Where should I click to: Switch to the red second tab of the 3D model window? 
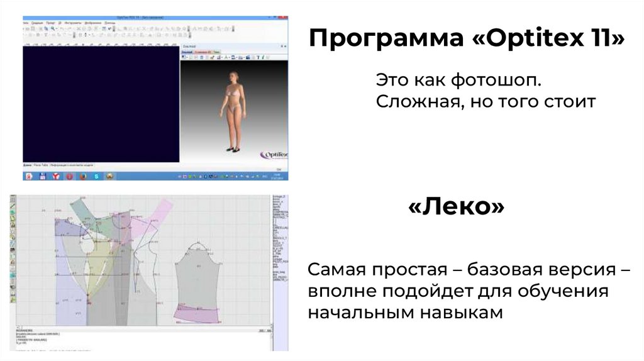(x=203, y=52)
